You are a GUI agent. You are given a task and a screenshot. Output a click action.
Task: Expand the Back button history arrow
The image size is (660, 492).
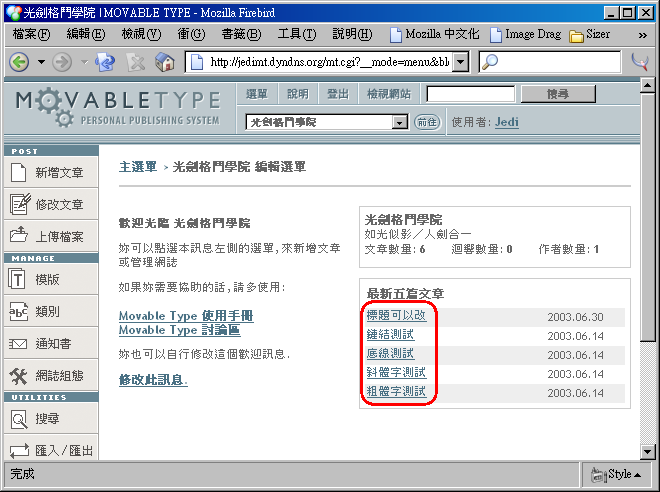point(41,62)
